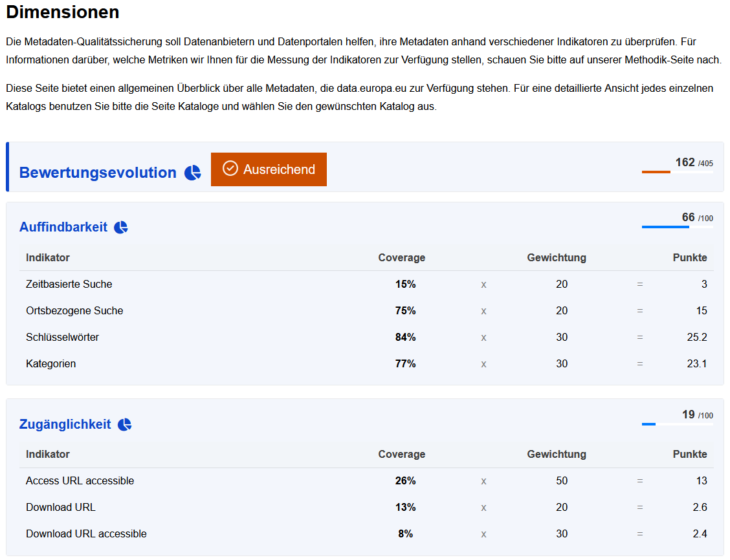This screenshot has height=560, width=730.
Task: Open the Zugänglichkeit section heading
Action: [x=65, y=424]
